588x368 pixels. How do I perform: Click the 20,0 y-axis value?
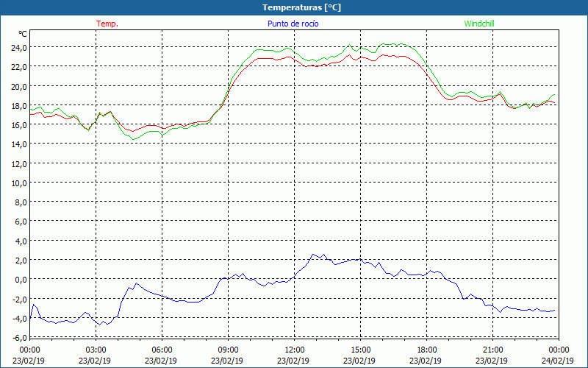(20, 86)
